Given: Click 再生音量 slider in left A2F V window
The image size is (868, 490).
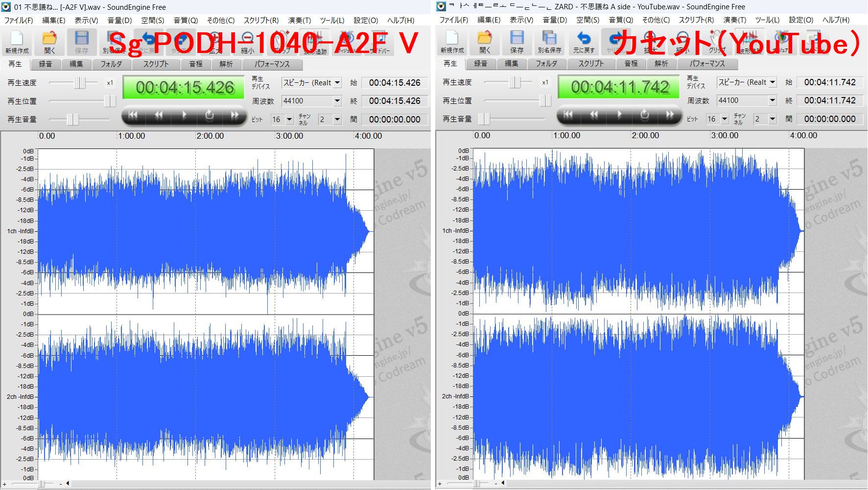Looking at the screenshot, I should click(80, 120).
